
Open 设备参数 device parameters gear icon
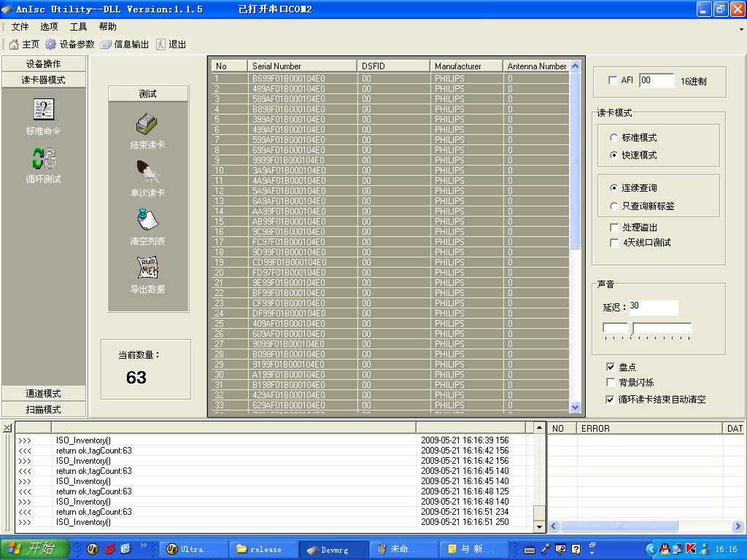coord(50,44)
